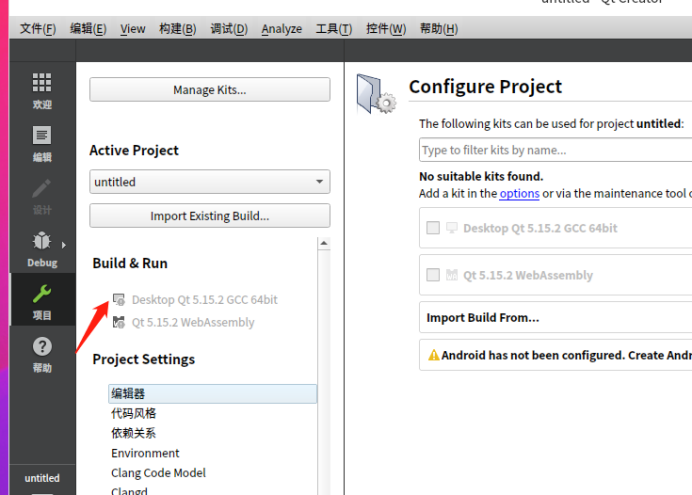Switch to Debug mode
This screenshot has height=495, width=692.
(x=42, y=249)
